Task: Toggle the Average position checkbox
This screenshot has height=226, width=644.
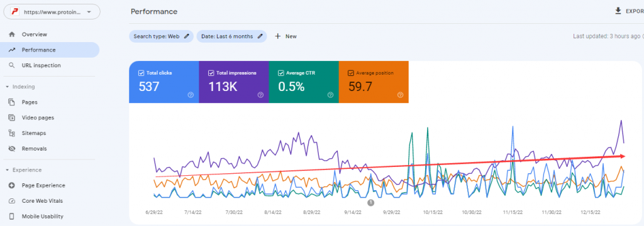Action: pyautogui.click(x=351, y=73)
